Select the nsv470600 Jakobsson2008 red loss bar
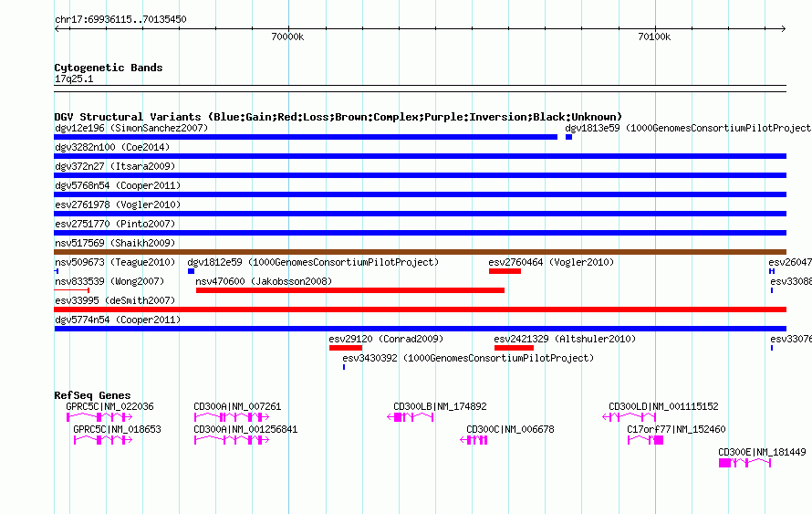The width and height of the screenshot is (812, 514). click(x=350, y=290)
